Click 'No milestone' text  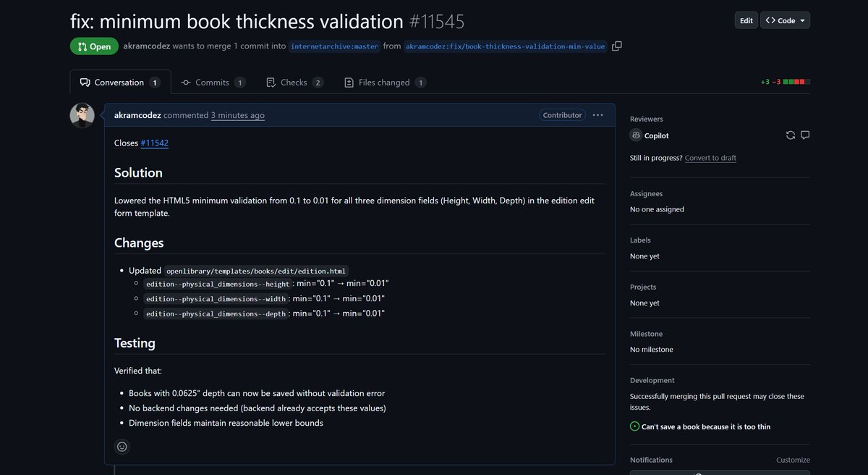[651, 350]
